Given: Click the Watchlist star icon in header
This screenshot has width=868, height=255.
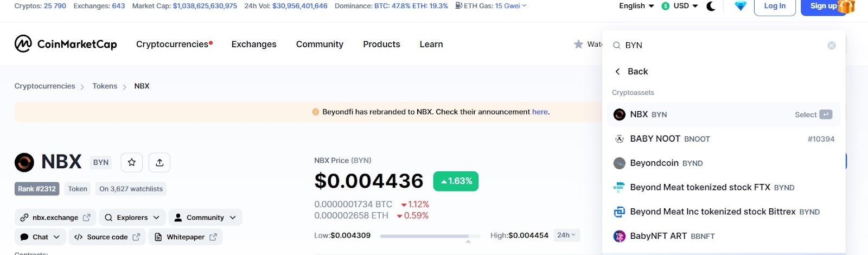Looking at the screenshot, I should [x=578, y=44].
